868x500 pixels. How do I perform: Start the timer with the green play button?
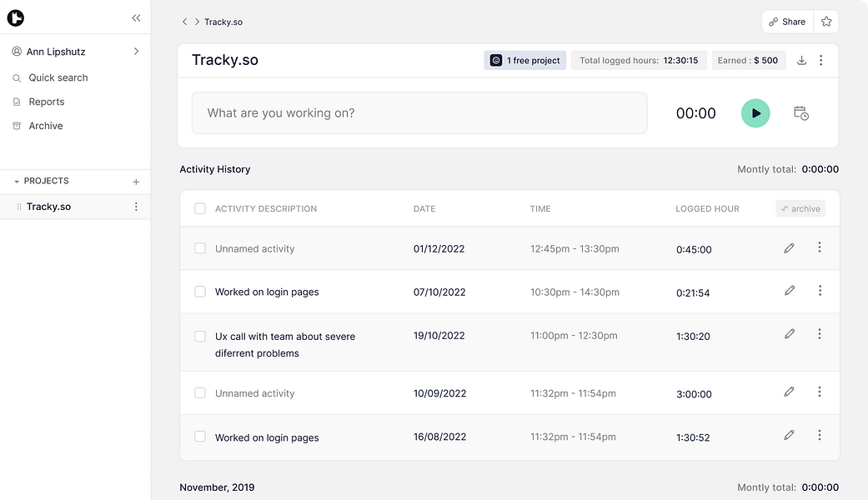pos(755,112)
